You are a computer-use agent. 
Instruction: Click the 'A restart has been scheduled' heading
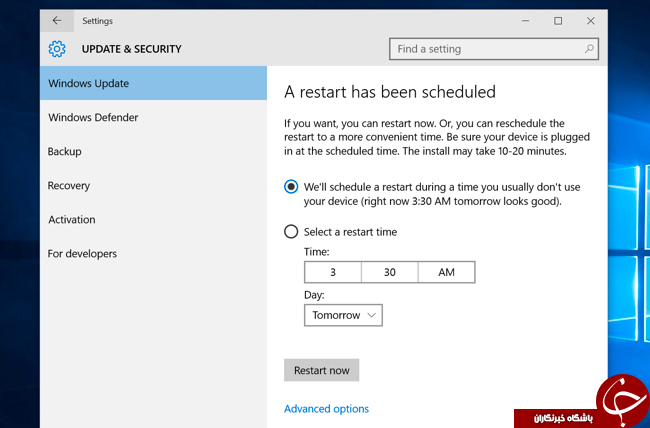390,92
